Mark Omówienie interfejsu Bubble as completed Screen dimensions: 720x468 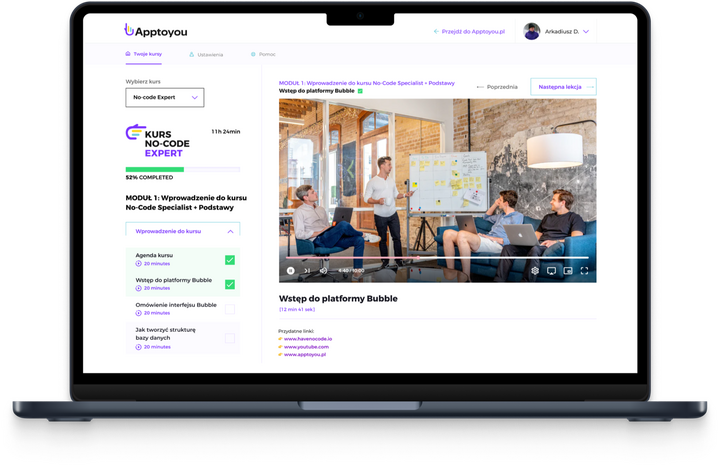click(x=230, y=309)
